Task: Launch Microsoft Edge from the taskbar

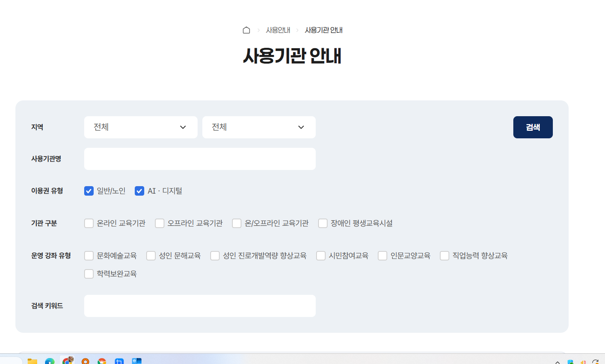Action: (x=50, y=361)
